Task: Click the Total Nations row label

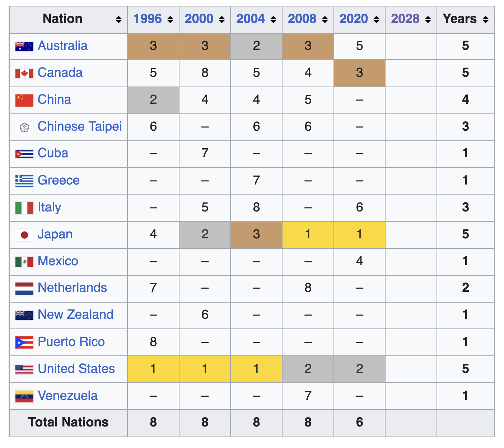Action: (68, 423)
